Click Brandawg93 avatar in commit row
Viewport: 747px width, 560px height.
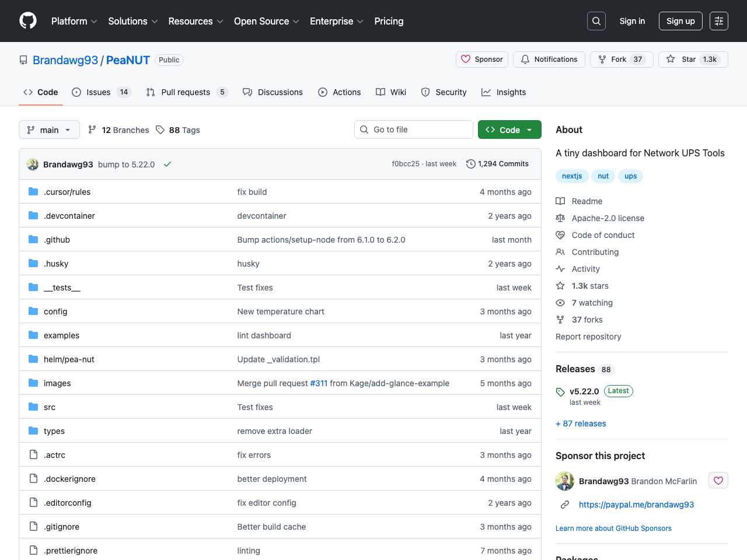pyautogui.click(x=33, y=164)
